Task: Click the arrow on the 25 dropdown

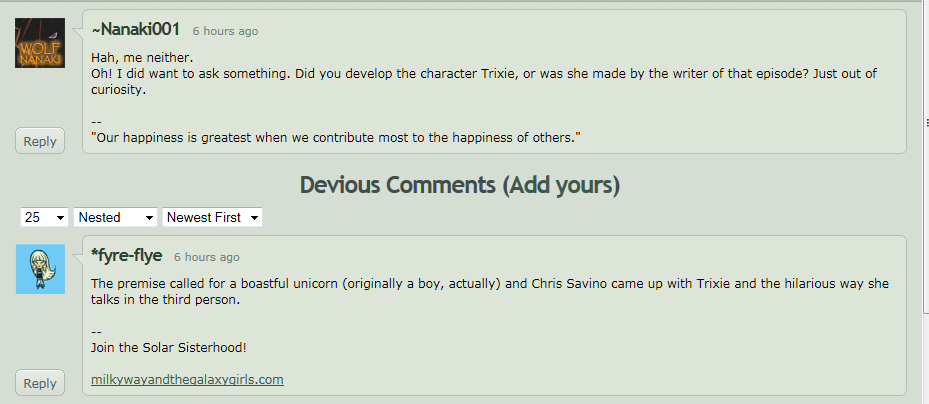Action: 60,218
